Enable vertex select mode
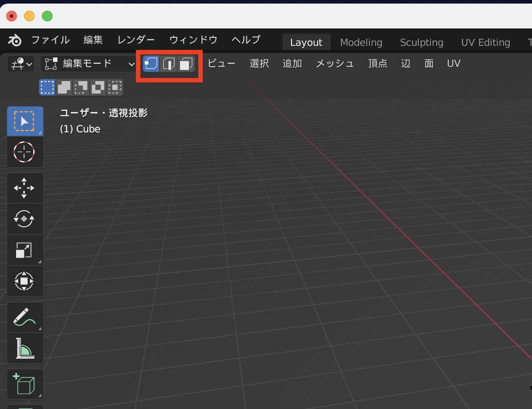The image size is (532, 409). [x=151, y=64]
